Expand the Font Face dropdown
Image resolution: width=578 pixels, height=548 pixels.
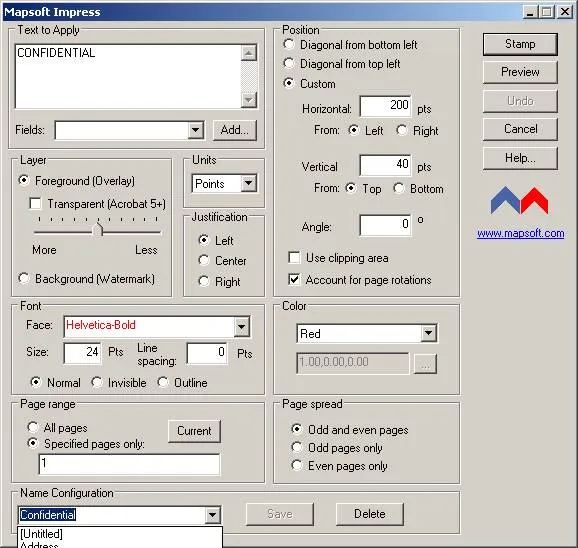pos(241,327)
